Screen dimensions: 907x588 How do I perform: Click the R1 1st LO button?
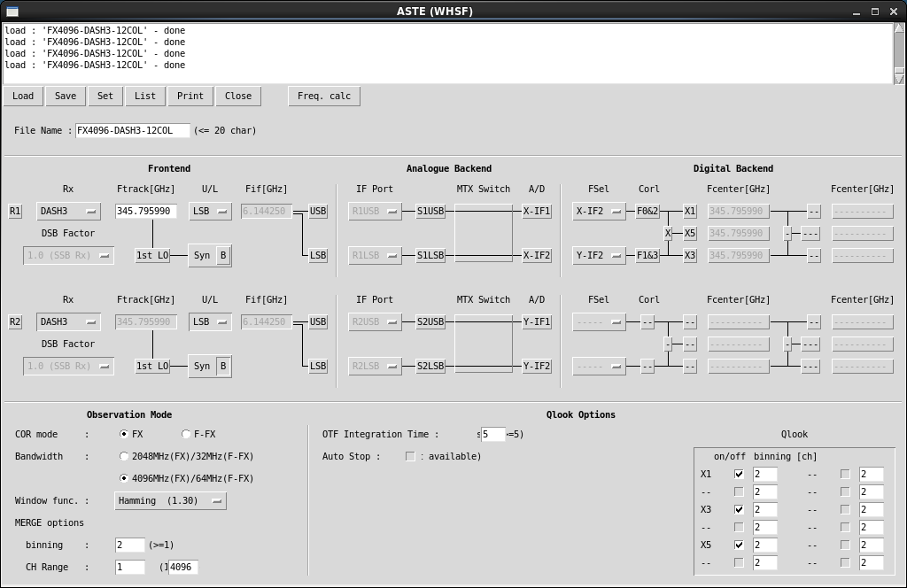coord(152,256)
